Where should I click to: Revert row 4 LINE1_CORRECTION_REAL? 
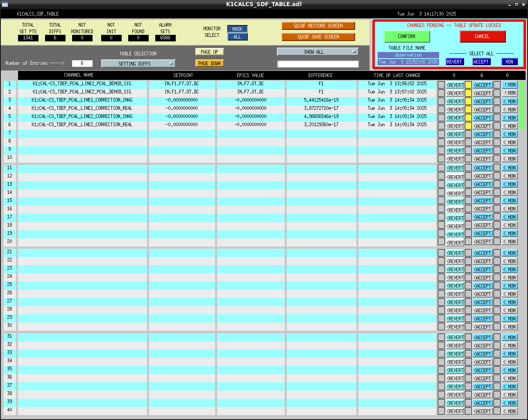455,110
